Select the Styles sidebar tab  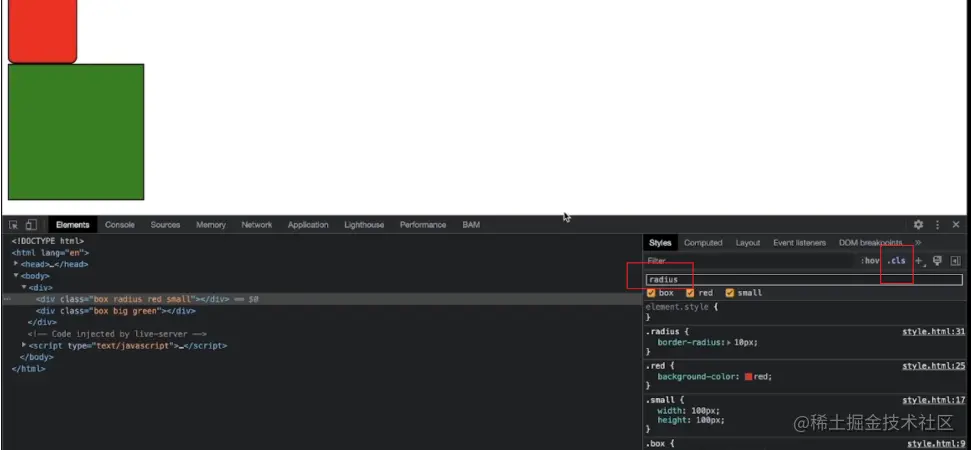coord(660,243)
